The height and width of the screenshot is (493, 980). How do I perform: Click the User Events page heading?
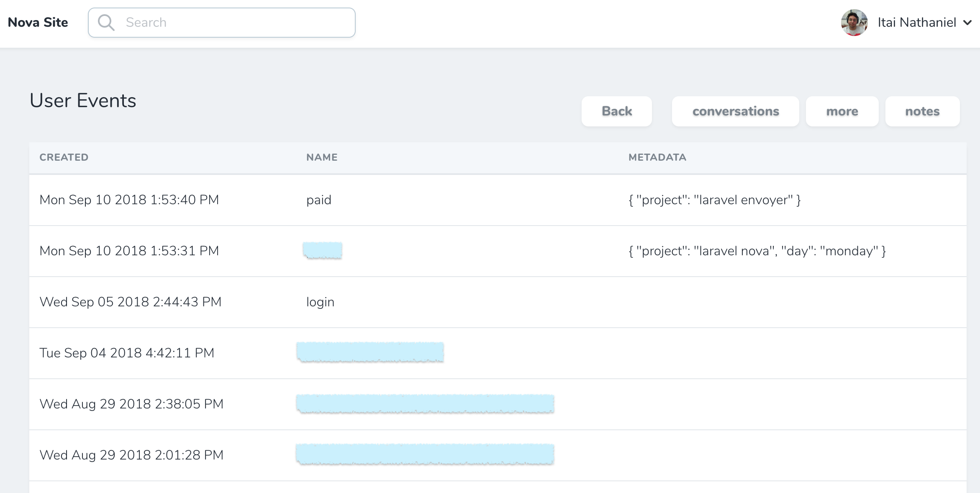click(x=83, y=101)
